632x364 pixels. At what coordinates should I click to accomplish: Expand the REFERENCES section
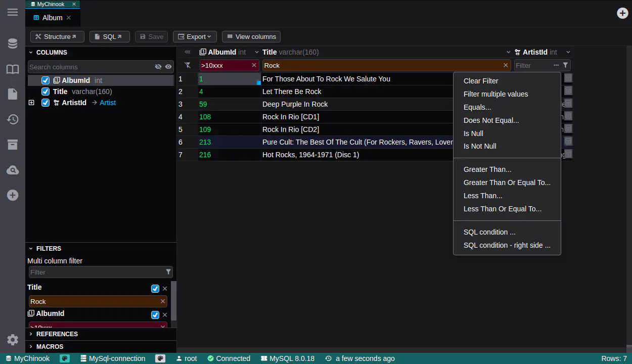57,334
